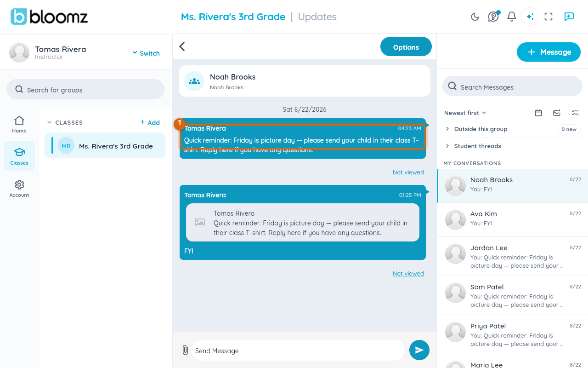
Task: Expand Outside this group section
Action: (513, 129)
